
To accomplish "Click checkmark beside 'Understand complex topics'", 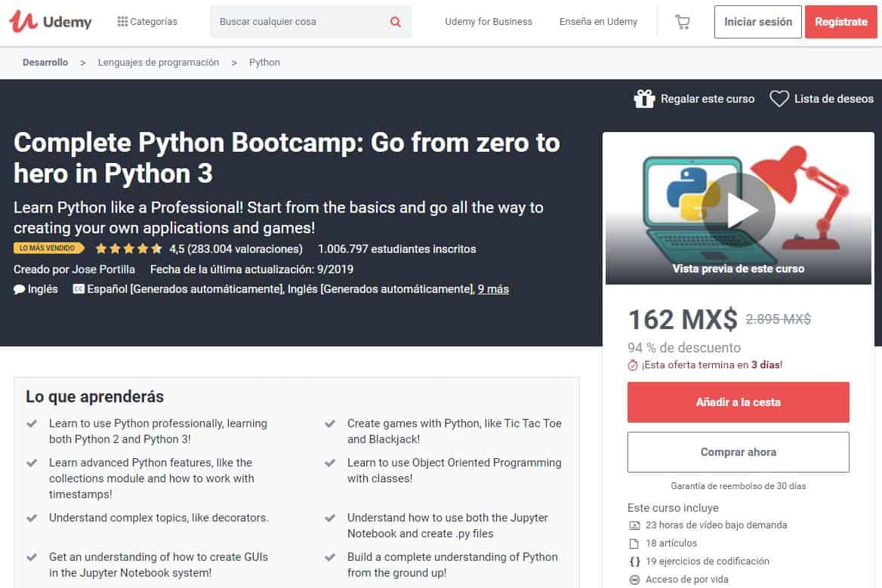I will pyautogui.click(x=32, y=519).
